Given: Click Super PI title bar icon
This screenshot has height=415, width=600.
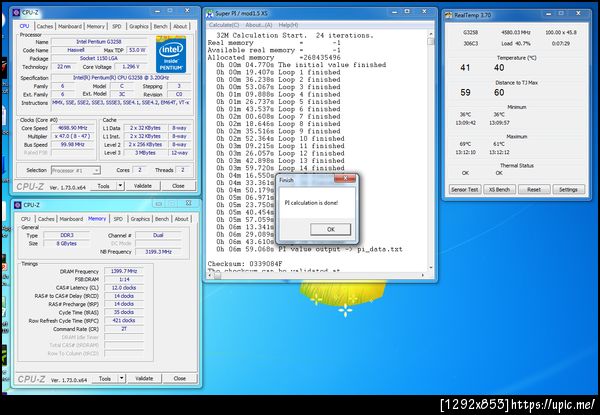Looking at the screenshot, I should point(210,14).
